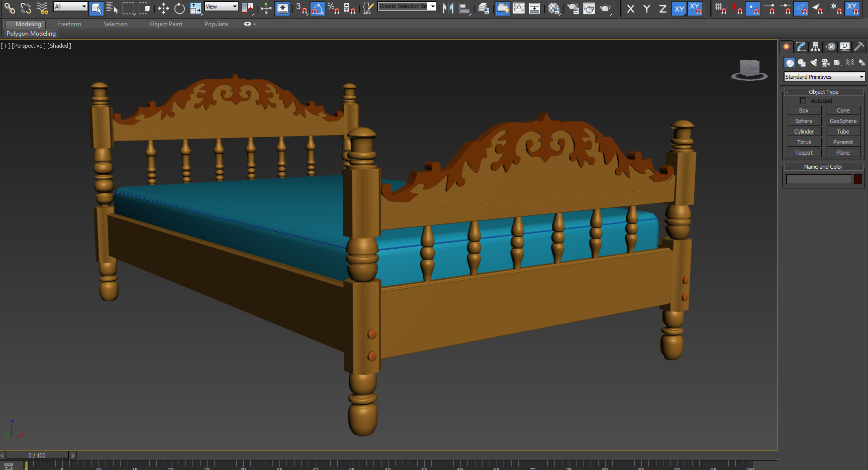
Task: Click the Align tool icon
Action: point(464,8)
